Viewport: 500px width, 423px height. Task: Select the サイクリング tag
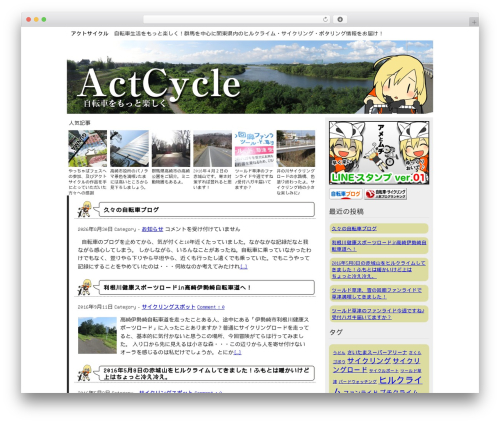[x=369, y=361]
